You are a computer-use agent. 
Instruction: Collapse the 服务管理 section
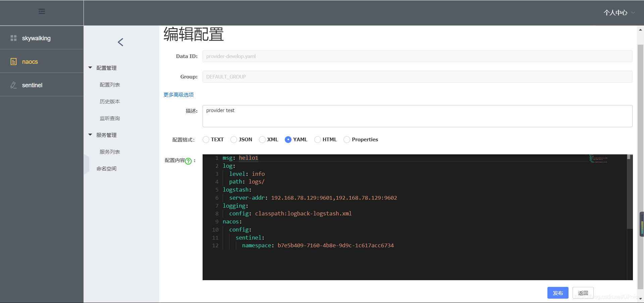(x=90, y=135)
